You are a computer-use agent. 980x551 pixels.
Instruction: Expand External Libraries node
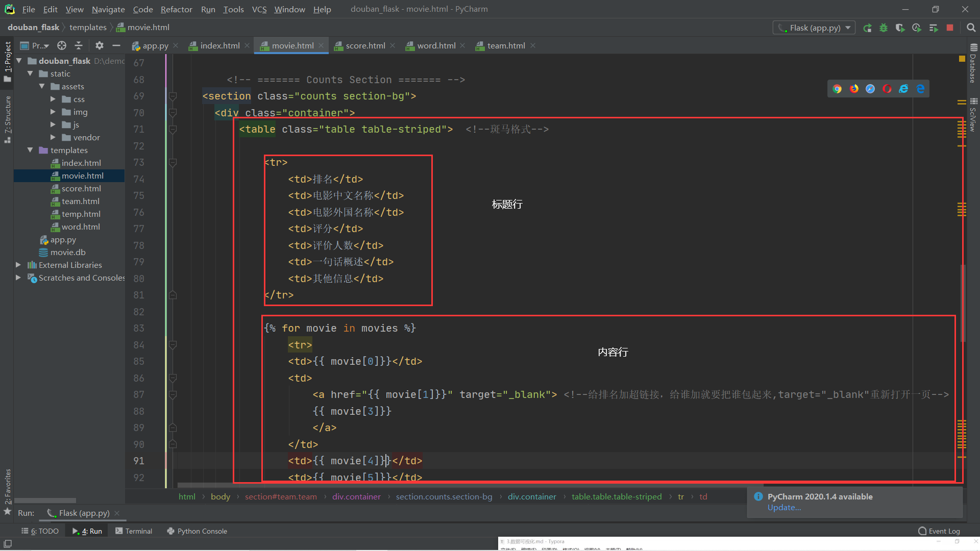pyautogui.click(x=18, y=265)
